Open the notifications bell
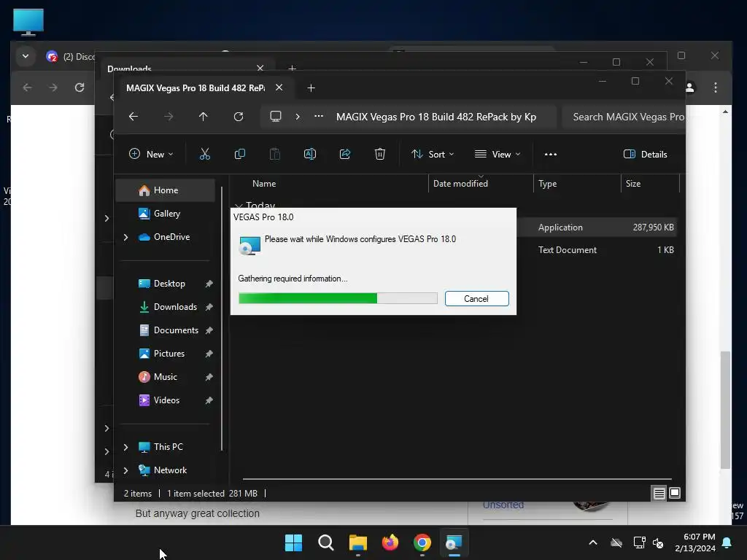The width and height of the screenshot is (747, 560). point(727,542)
